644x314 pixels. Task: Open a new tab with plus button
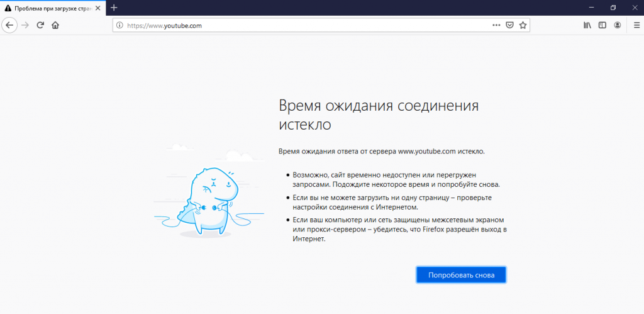point(114,8)
